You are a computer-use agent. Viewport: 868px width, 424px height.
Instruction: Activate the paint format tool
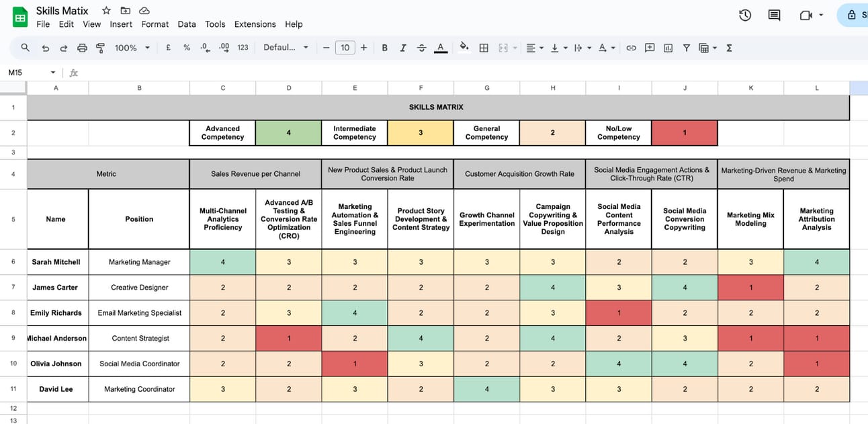click(101, 48)
